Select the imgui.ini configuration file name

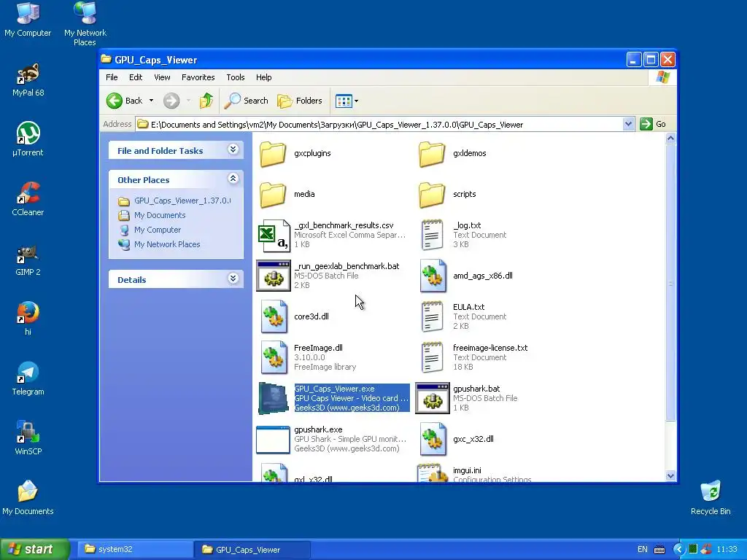467,470
